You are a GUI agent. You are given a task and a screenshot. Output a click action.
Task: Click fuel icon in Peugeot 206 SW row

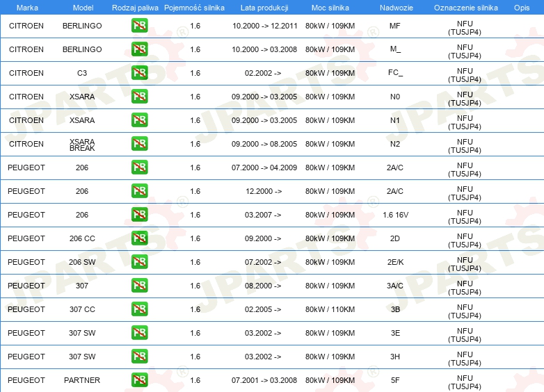(x=139, y=261)
